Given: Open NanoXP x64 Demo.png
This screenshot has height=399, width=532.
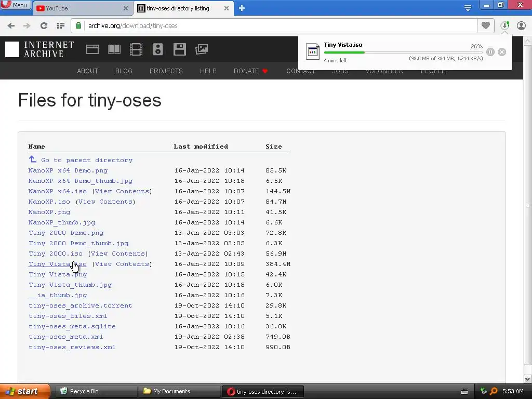Looking at the screenshot, I should (68, 170).
